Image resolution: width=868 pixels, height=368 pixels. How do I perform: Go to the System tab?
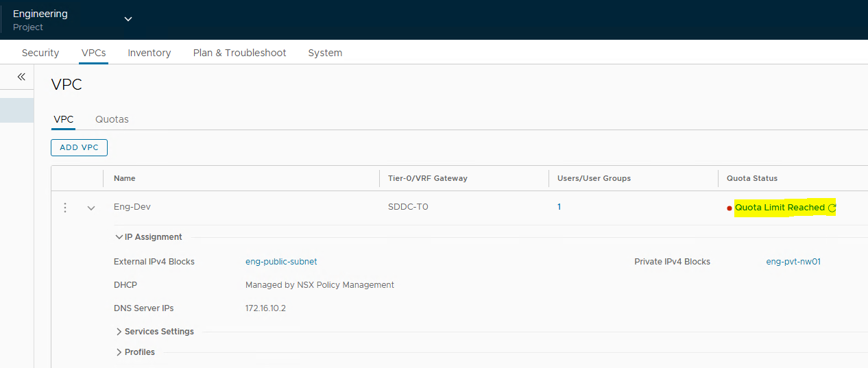(325, 53)
